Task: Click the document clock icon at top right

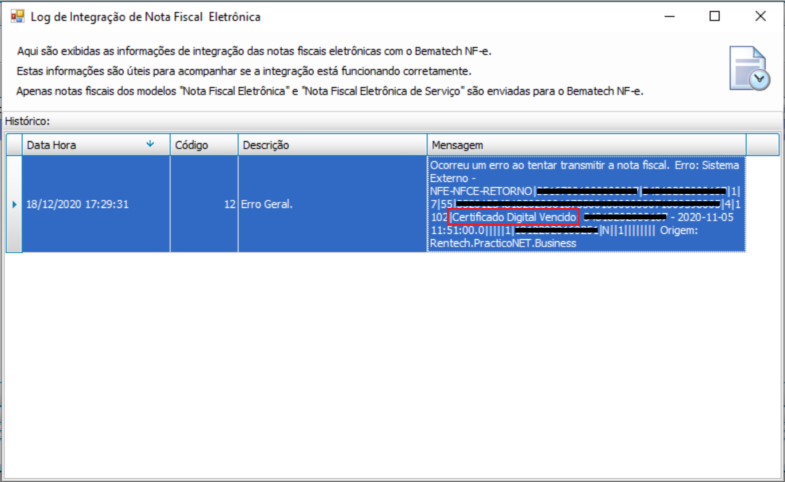Action: coord(749,69)
